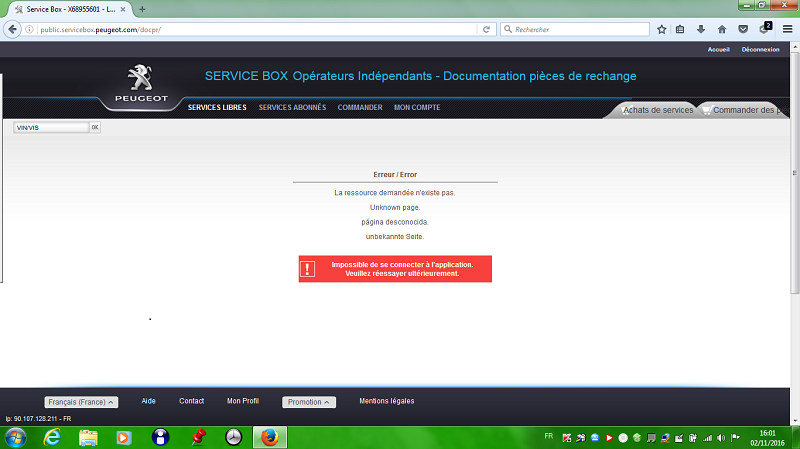This screenshot has height=449, width=800.
Task: Open the Français (France) language dropdown
Action: pyautogui.click(x=81, y=402)
